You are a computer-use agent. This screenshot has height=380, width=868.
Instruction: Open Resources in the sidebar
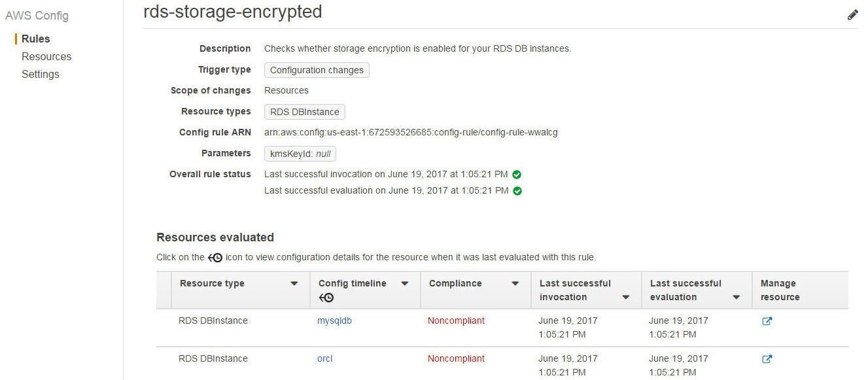click(46, 57)
